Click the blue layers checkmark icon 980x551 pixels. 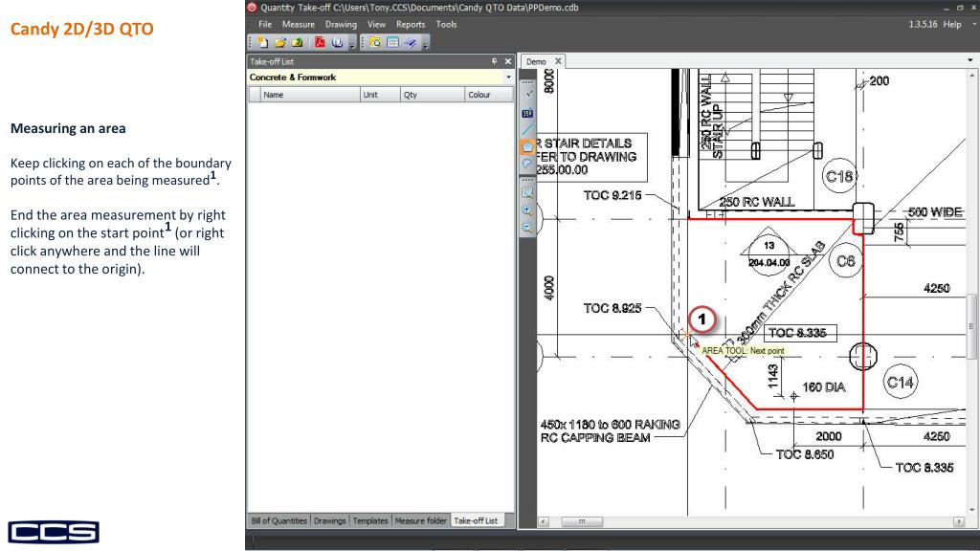coord(410,42)
